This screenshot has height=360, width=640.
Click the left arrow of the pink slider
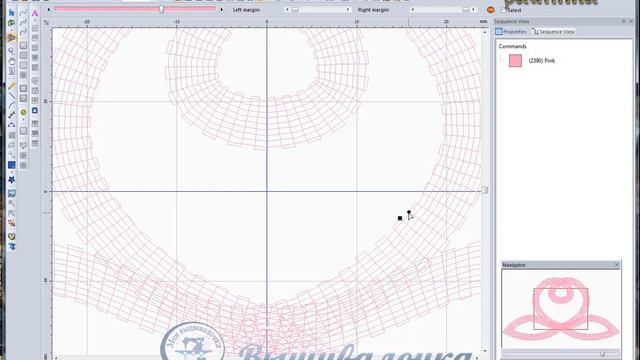[49, 9]
